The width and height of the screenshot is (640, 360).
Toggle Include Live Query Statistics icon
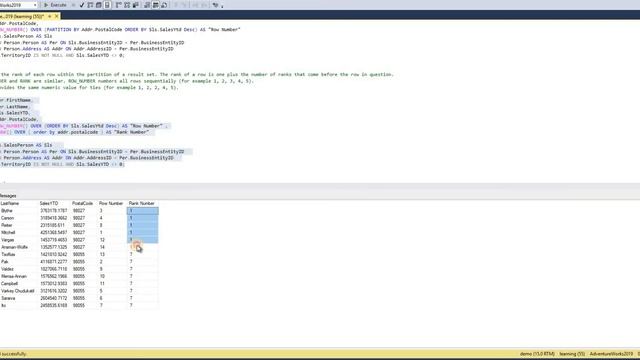point(127,5)
